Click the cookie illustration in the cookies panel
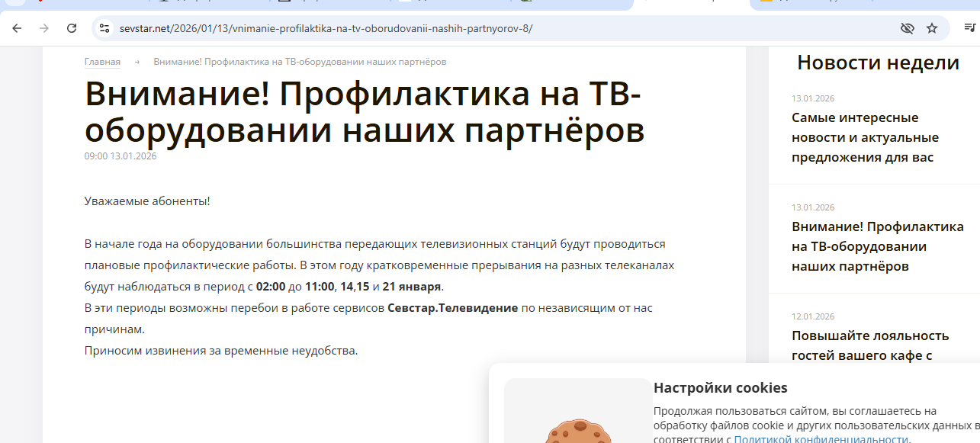Image resolution: width=980 pixels, height=443 pixels. click(x=578, y=430)
